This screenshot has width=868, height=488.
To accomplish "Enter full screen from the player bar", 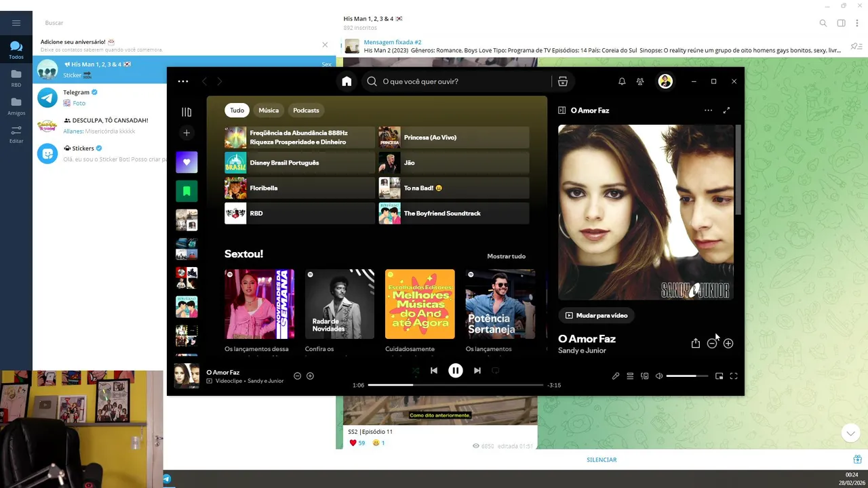I will coord(734,376).
